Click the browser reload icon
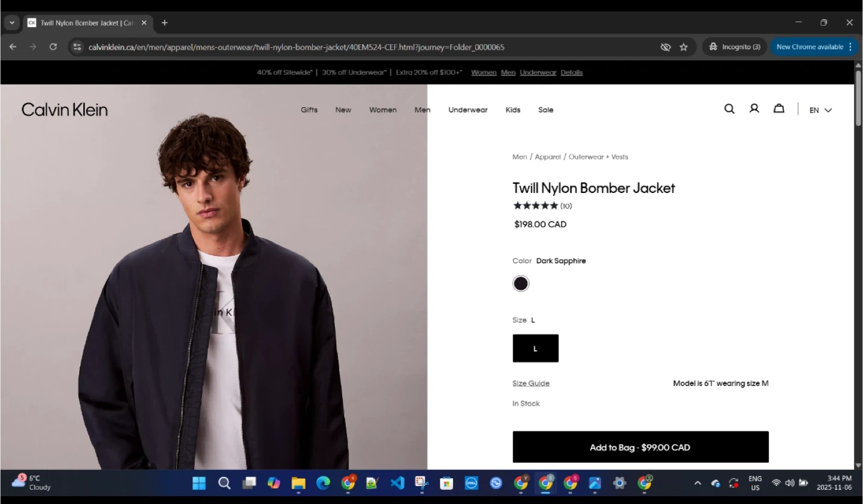 click(x=53, y=47)
